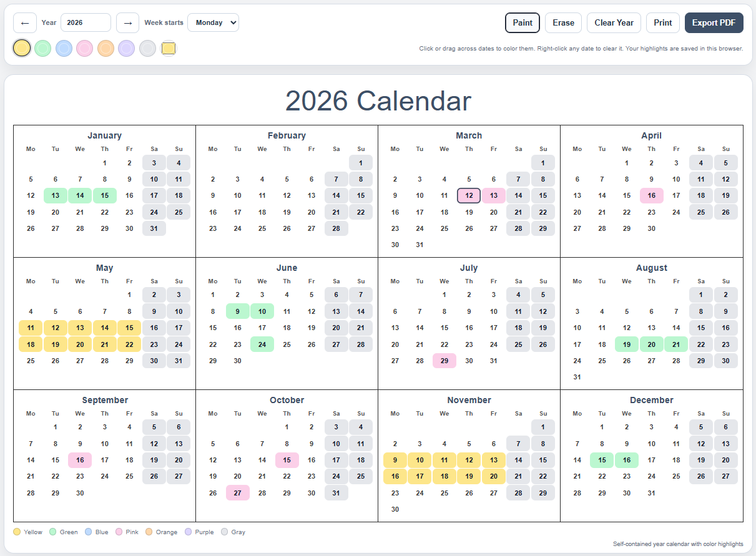Viewport: 756px width, 556px height.
Task: Click the Year input field showing 2026
Action: (x=86, y=22)
